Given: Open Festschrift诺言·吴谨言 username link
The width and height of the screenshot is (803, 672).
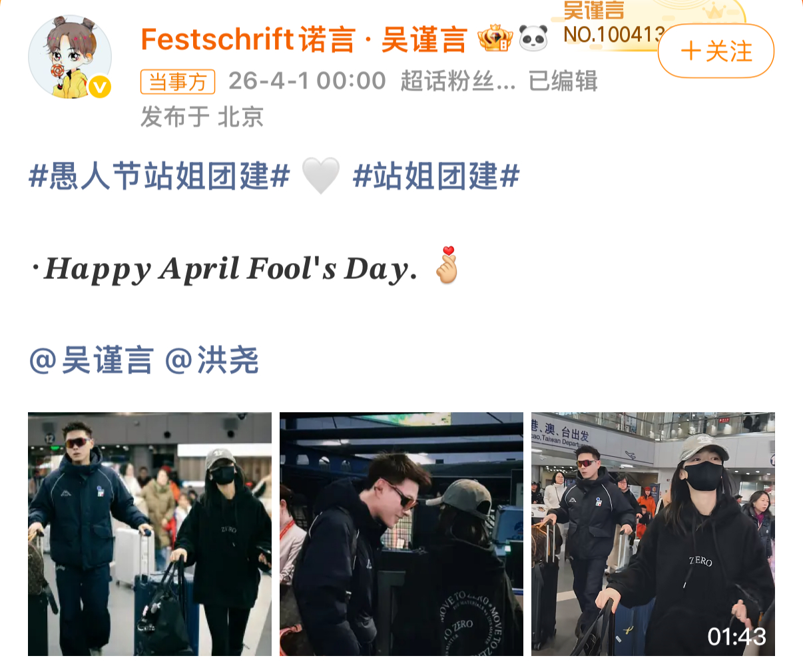Looking at the screenshot, I should pyautogui.click(x=304, y=39).
